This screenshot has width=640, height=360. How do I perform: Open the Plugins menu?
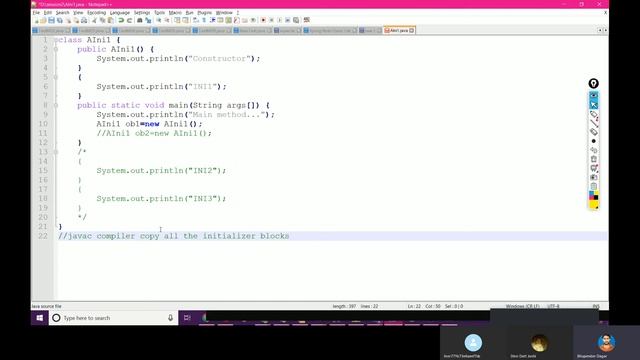click(x=204, y=13)
